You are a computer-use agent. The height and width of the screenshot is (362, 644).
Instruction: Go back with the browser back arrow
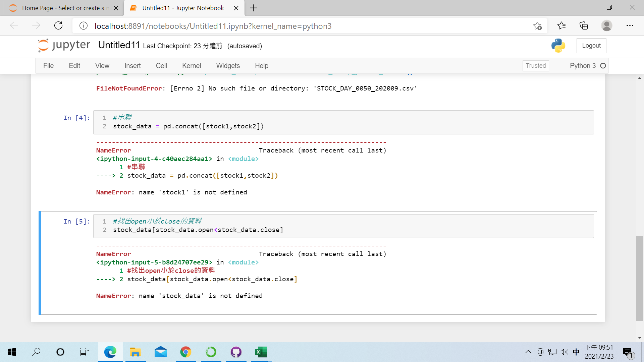[x=14, y=26]
